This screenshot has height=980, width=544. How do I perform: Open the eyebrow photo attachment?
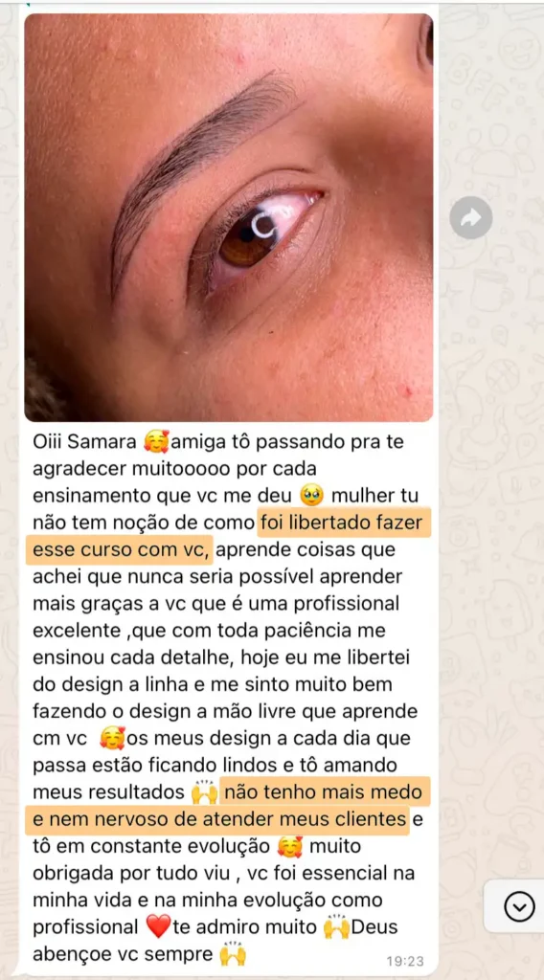[229, 217]
